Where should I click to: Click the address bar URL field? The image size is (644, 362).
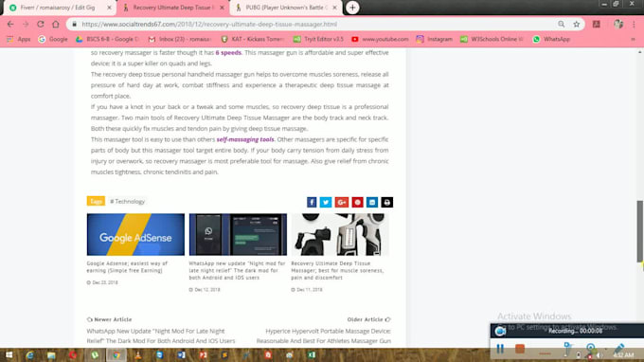point(313,25)
